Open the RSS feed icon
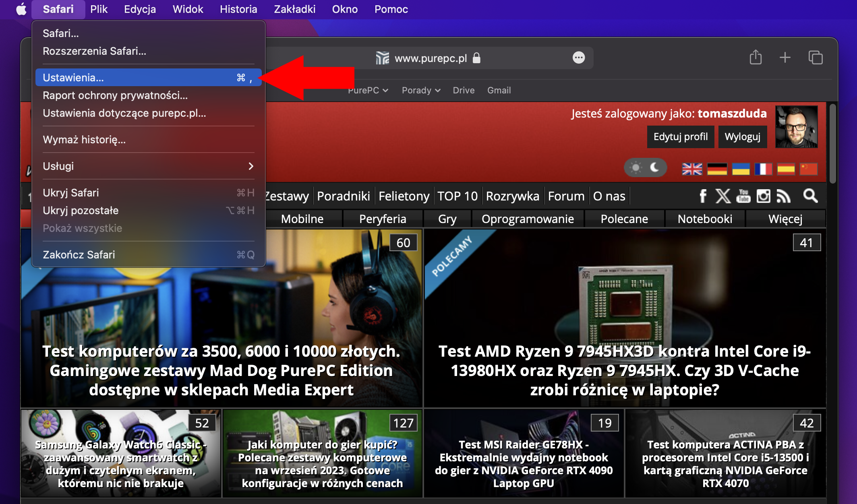This screenshot has height=504, width=857. (784, 196)
